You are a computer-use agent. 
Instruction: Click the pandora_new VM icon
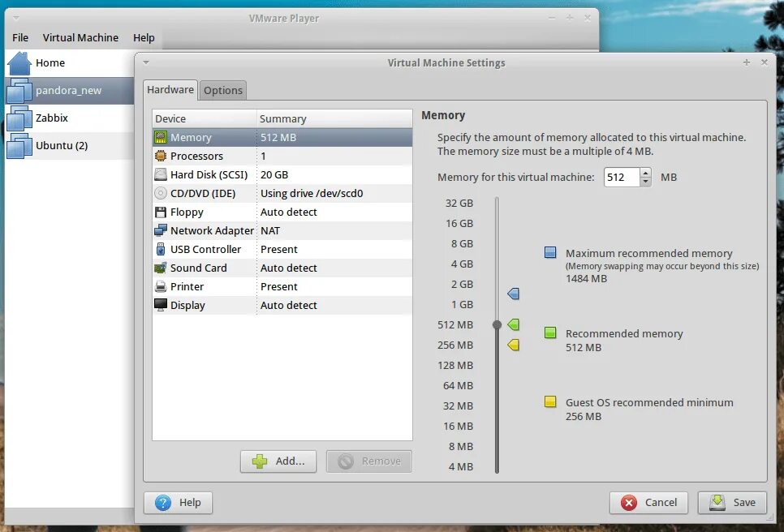pos(19,90)
